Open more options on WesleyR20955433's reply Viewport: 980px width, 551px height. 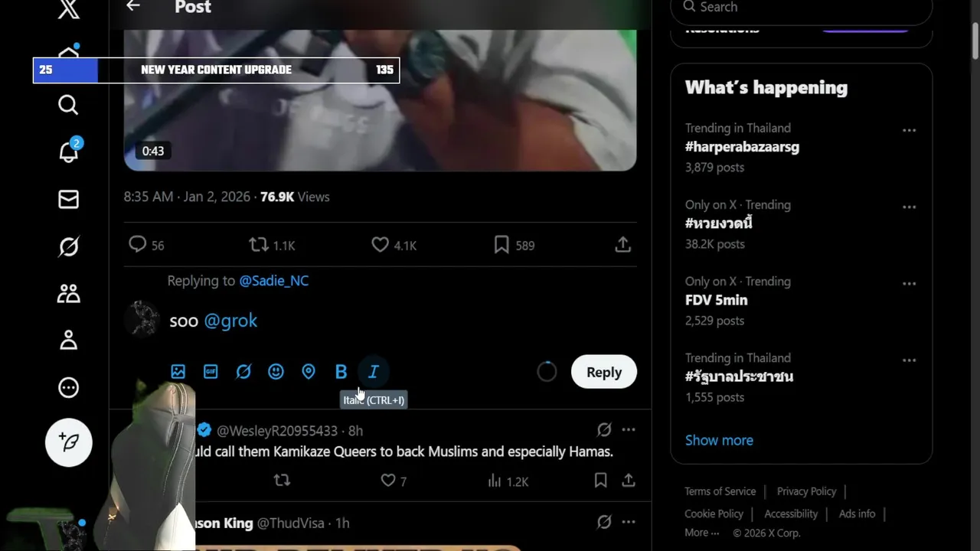click(629, 430)
